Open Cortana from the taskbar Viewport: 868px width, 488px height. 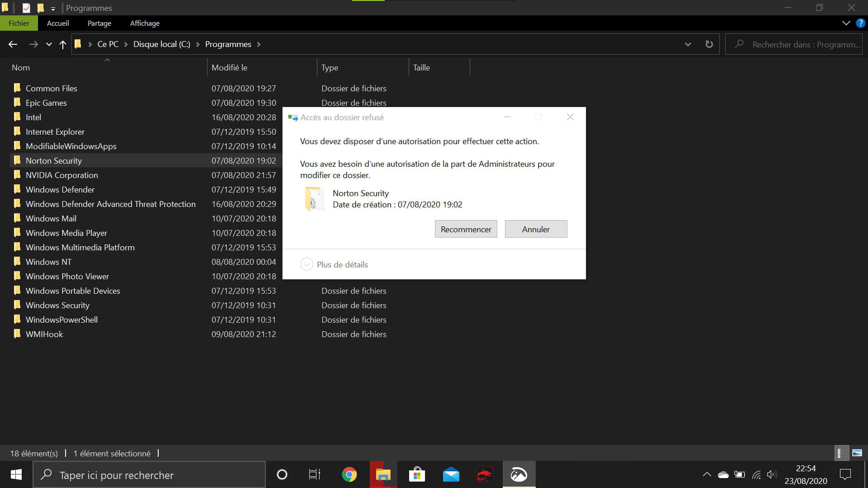click(282, 474)
